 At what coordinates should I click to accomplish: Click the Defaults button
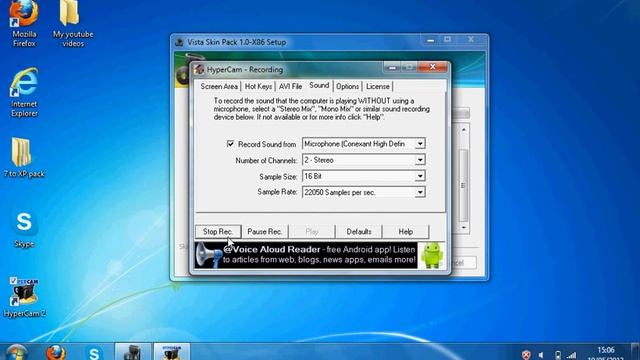tap(359, 231)
